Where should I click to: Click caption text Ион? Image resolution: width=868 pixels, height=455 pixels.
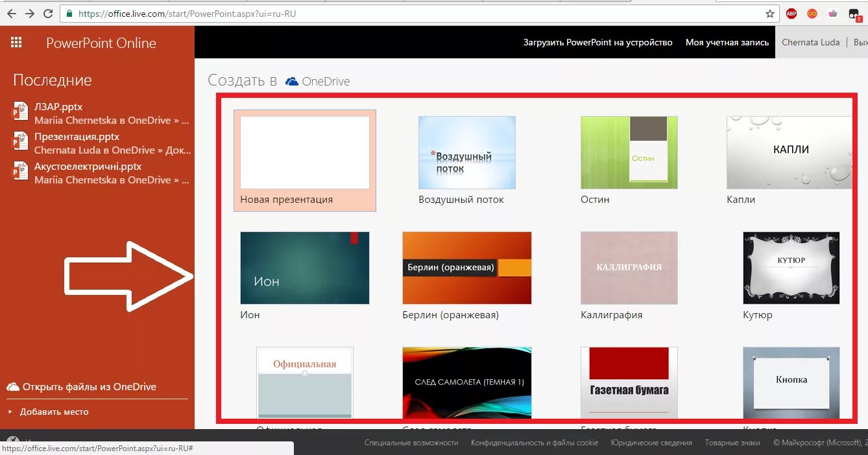coord(250,315)
